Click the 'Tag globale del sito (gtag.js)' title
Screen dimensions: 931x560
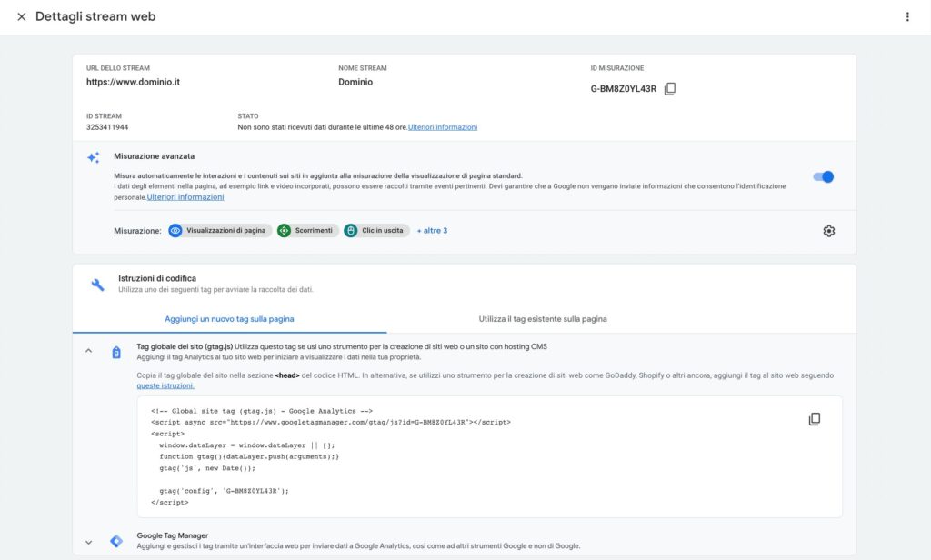tap(185, 346)
